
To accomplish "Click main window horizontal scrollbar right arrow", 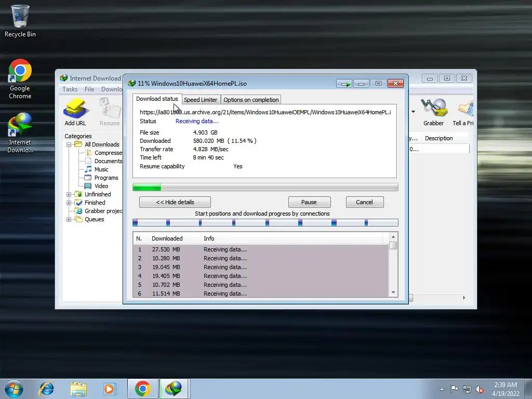I will click(464, 298).
